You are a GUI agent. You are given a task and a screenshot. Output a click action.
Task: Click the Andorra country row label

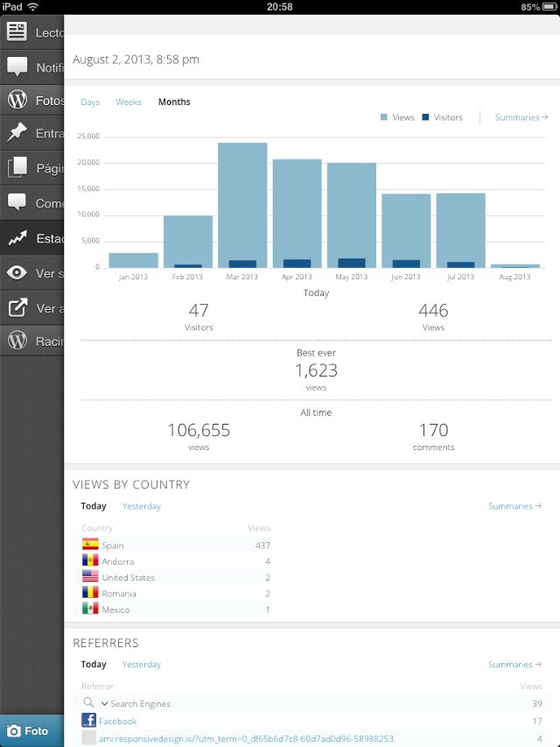[117, 561]
